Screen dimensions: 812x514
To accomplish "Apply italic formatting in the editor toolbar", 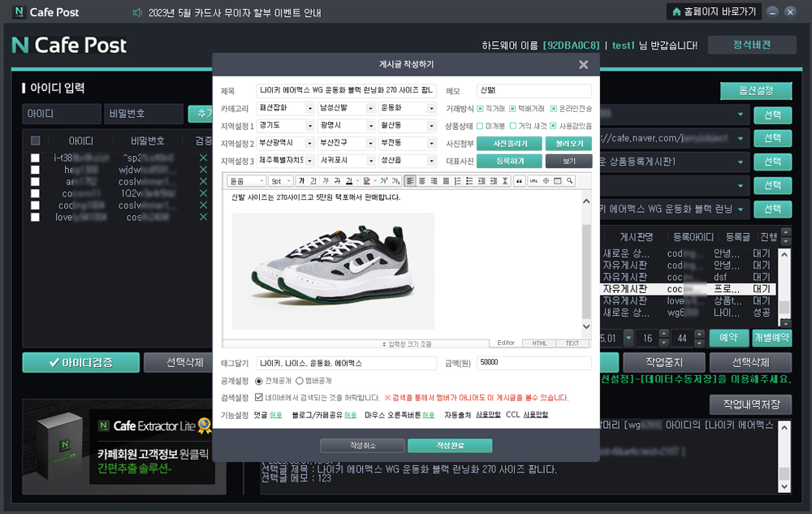I will pos(326,180).
